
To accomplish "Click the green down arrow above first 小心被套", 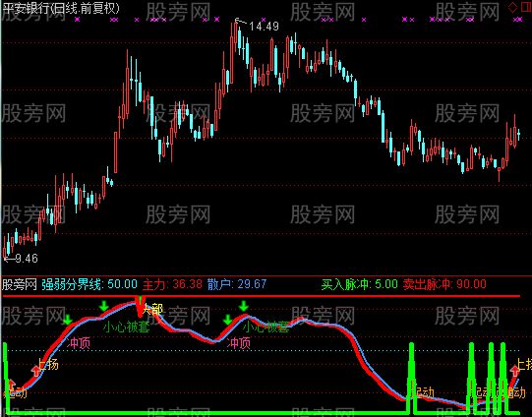I will click(103, 306).
